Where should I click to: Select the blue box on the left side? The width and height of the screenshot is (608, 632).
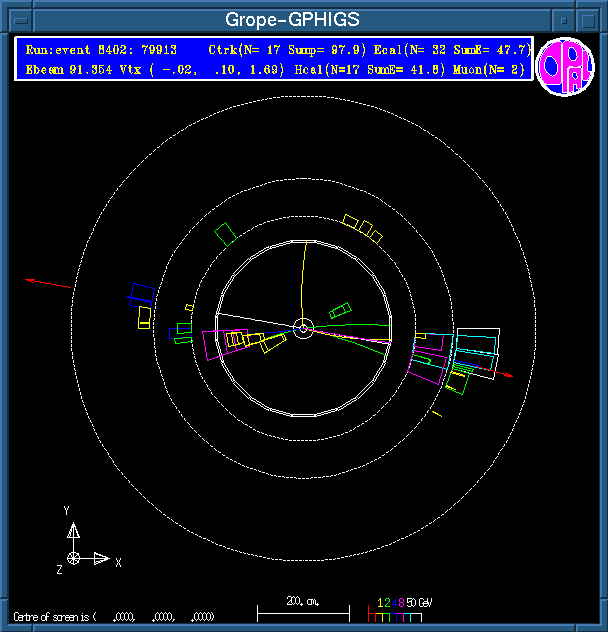coord(143,293)
